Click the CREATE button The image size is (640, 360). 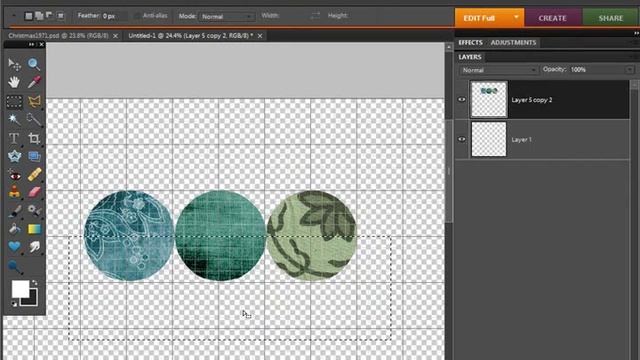coord(552,18)
